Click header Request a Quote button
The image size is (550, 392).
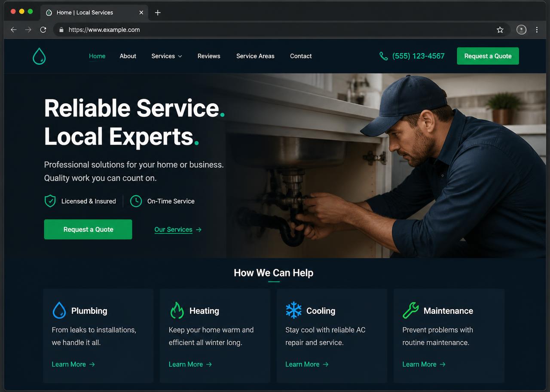tap(488, 56)
